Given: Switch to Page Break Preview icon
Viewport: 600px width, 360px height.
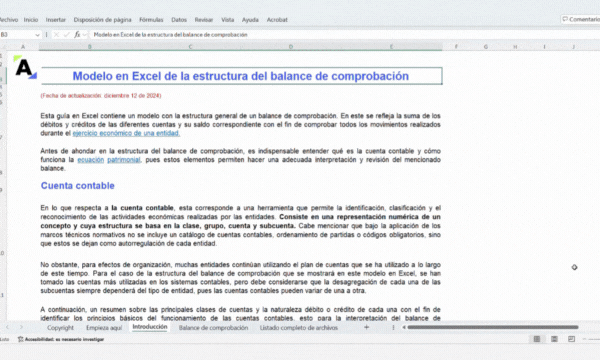Looking at the screenshot, I should [x=571, y=339].
